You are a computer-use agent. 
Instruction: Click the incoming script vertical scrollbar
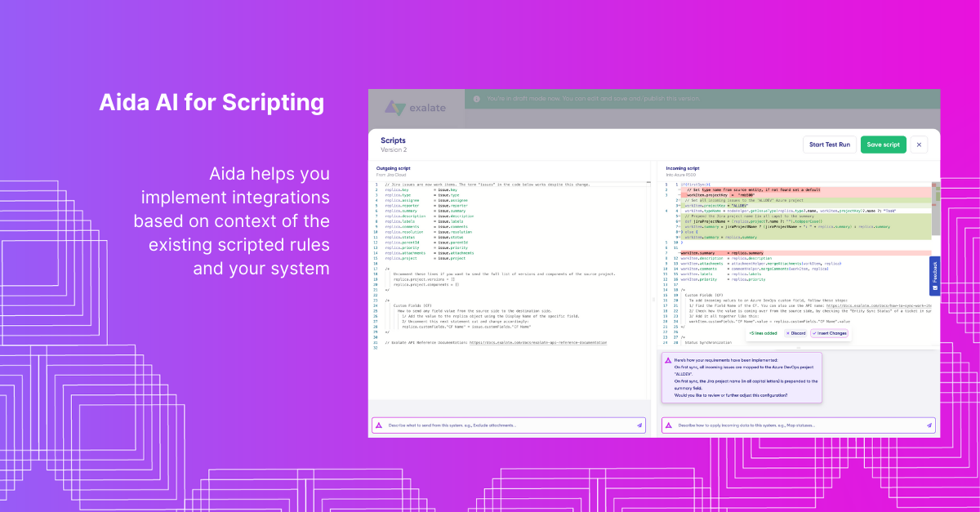click(936, 208)
